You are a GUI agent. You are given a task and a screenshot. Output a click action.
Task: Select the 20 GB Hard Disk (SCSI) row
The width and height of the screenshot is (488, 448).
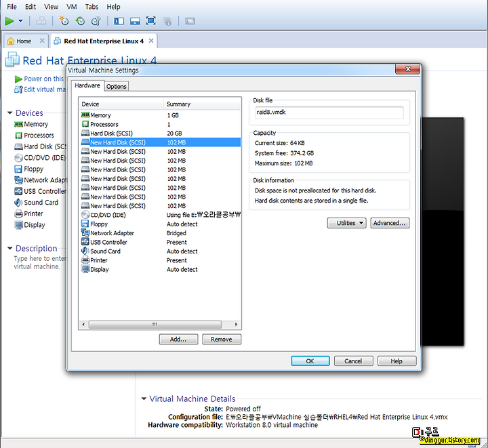click(160, 133)
